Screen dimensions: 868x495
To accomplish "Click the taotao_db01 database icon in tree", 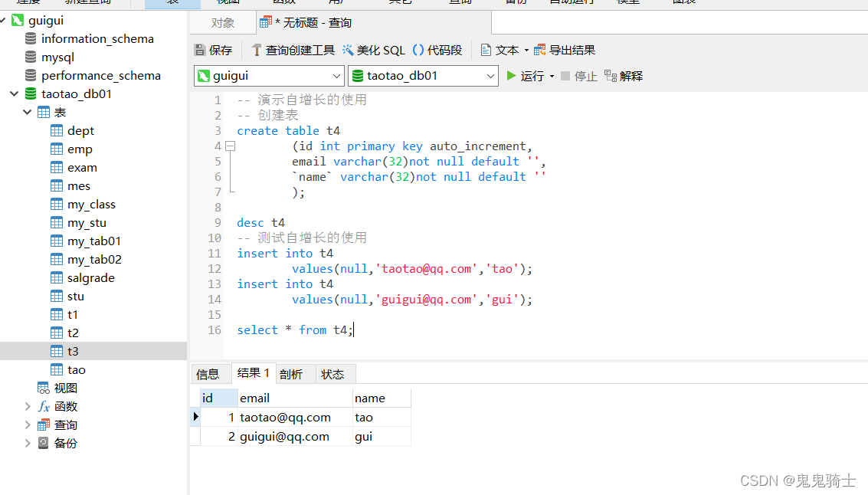I will (31, 93).
